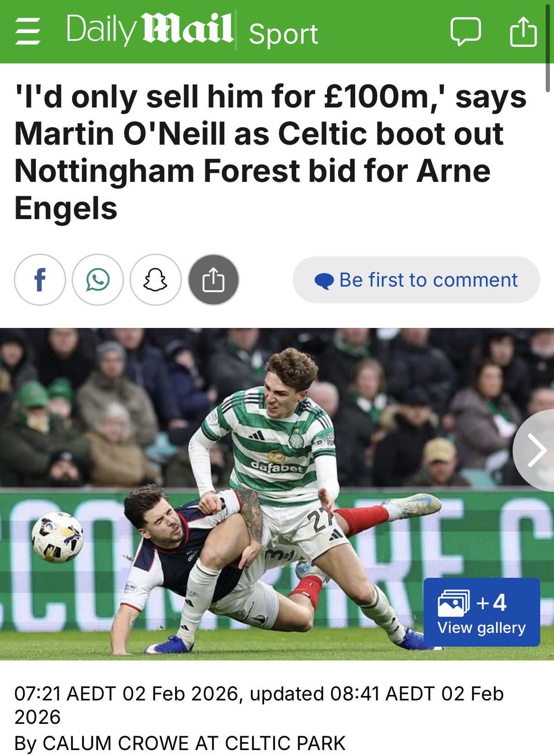Click the page scrollbar at right edge

coord(548,46)
